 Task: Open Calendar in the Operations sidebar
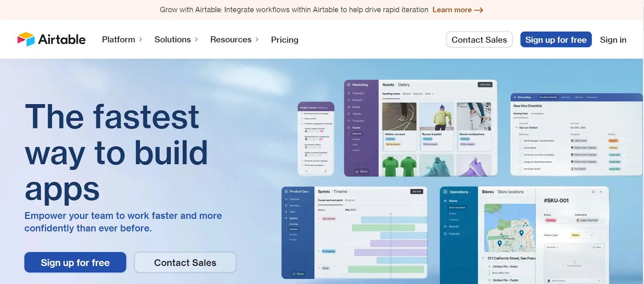452,234
